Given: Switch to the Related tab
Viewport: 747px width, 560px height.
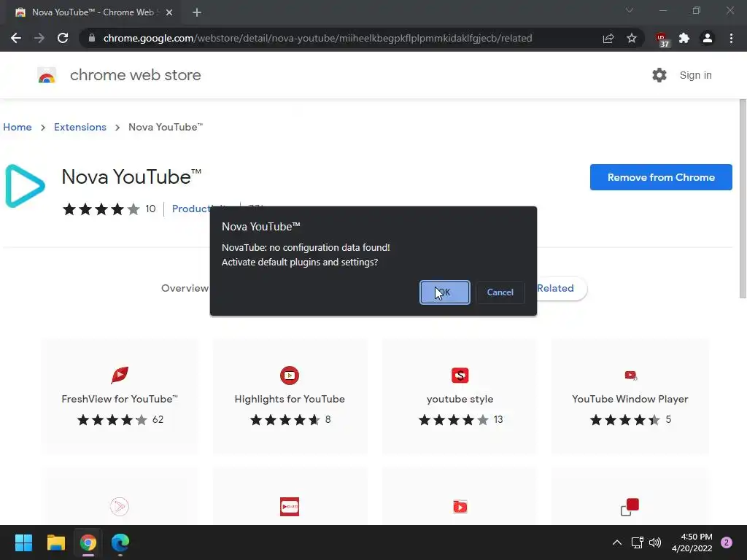Looking at the screenshot, I should (555, 288).
